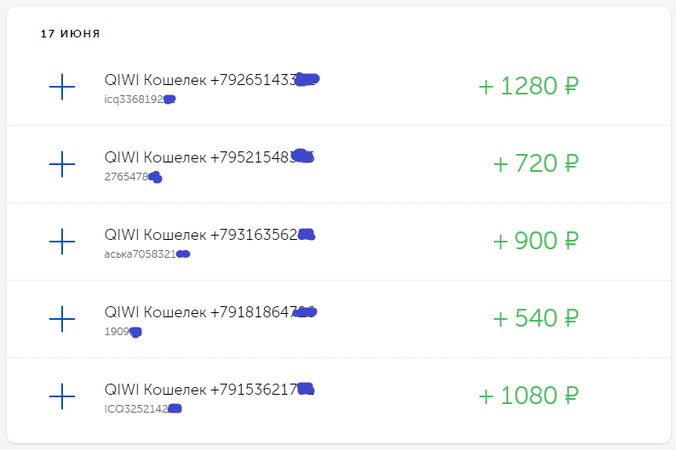Select the + 540 ₽ amount
The width and height of the screenshot is (676, 450).
(x=535, y=318)
